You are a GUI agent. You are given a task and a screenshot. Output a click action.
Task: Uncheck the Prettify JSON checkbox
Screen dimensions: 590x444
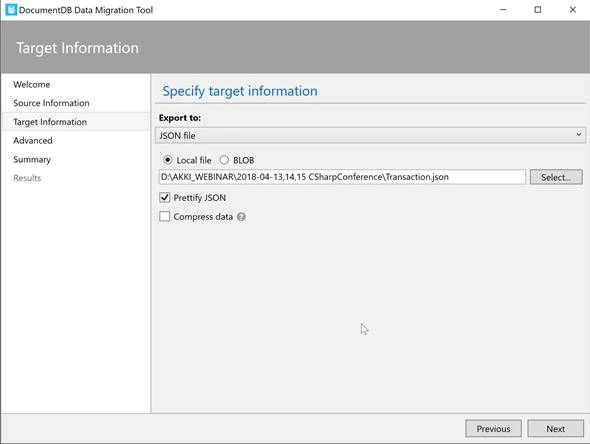[x=164, y=198]
